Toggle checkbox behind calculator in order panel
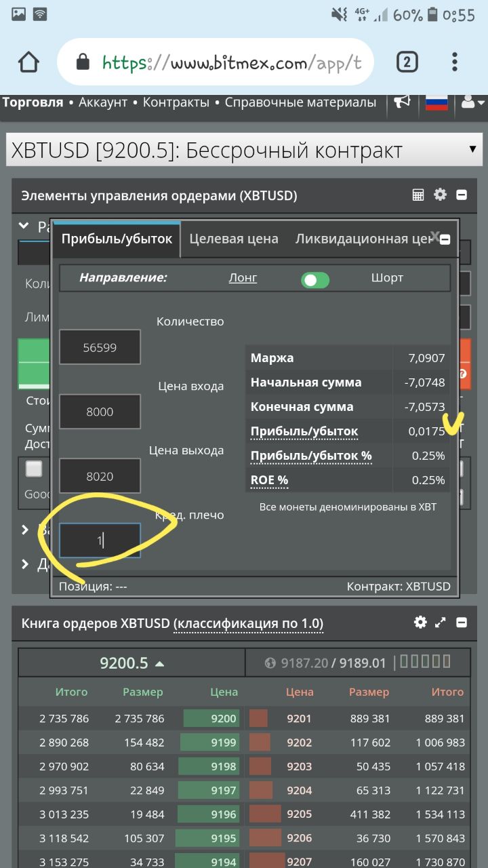The image size is (488, 868). click(x=34, y=469)
